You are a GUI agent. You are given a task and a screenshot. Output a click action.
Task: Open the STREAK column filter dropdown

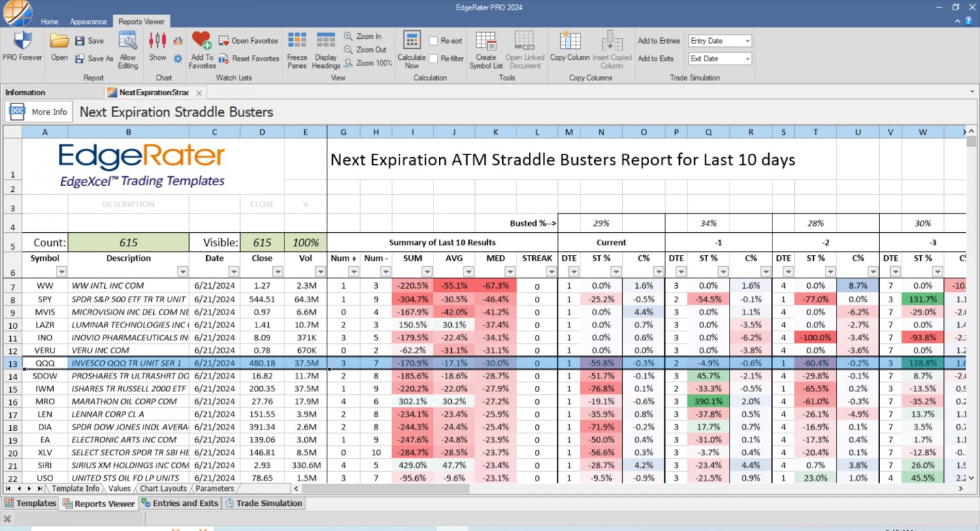[x=551, y=272]
